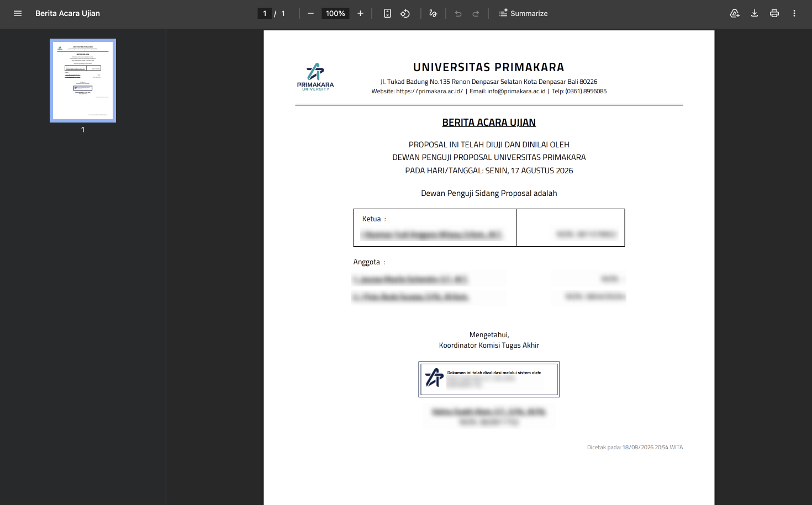The image size is (812, 505).
Task: Click the UNIVERSITAS PRIMAKARA heading
Action: [x=489, y=67]
